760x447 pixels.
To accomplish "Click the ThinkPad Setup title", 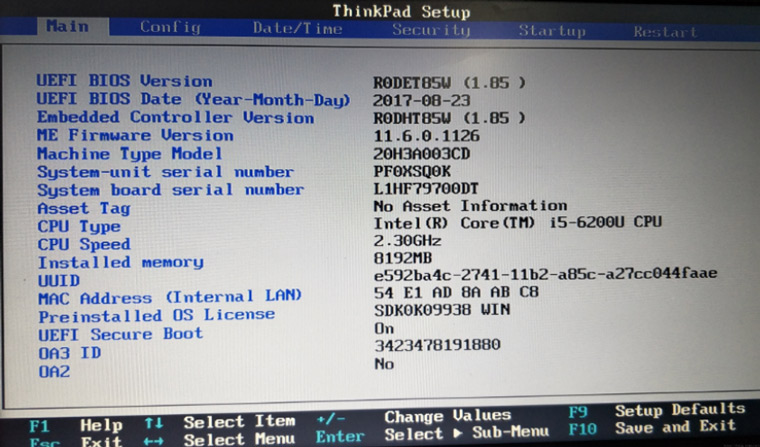I will pyautogui.click(x=401, y=11).
